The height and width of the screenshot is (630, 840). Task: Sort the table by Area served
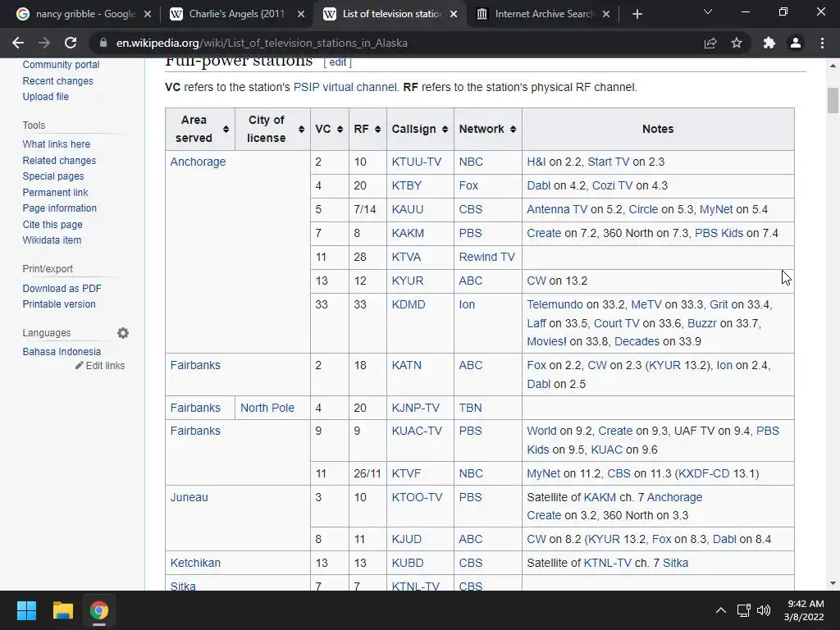point(226,129)
